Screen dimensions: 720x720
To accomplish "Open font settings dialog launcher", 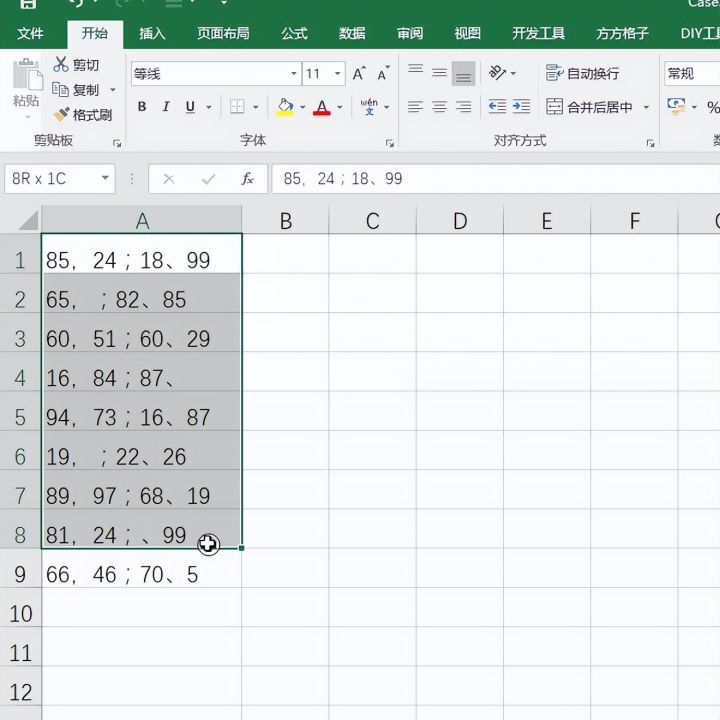I will pyautogui.click(x=390, y=144).
